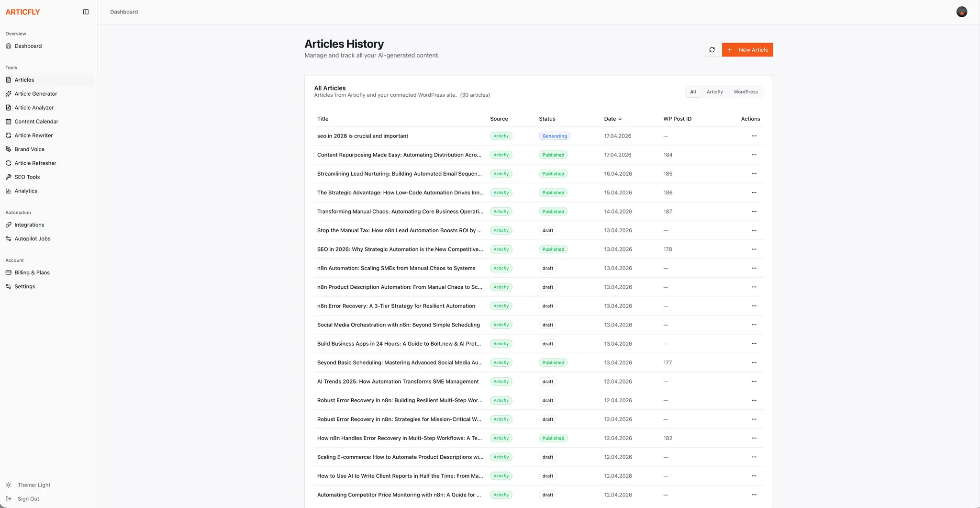This screenshot has width=980, height=508.
Task: Select the All filter tab
Action: point(693,92)
